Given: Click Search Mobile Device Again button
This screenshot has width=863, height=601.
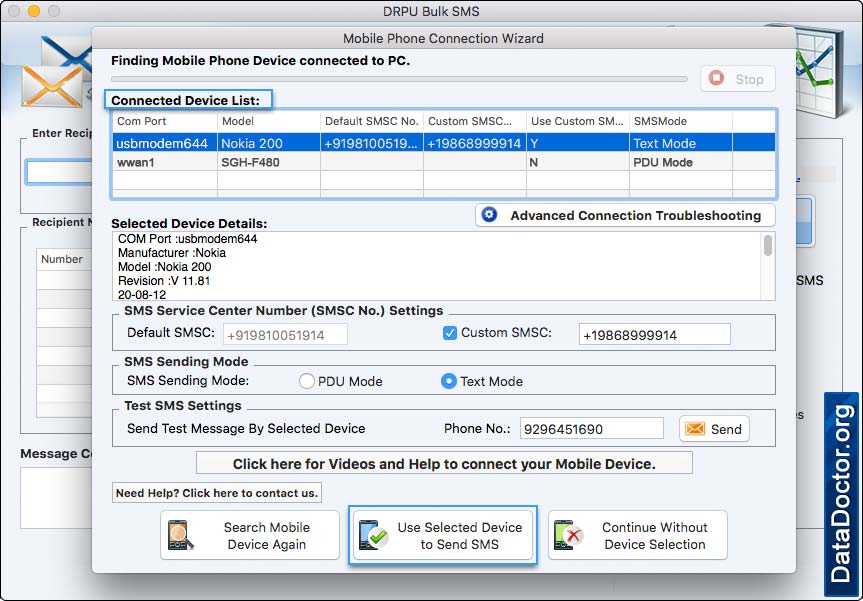Looking at the screenshot, I should [x=250, y=535].
